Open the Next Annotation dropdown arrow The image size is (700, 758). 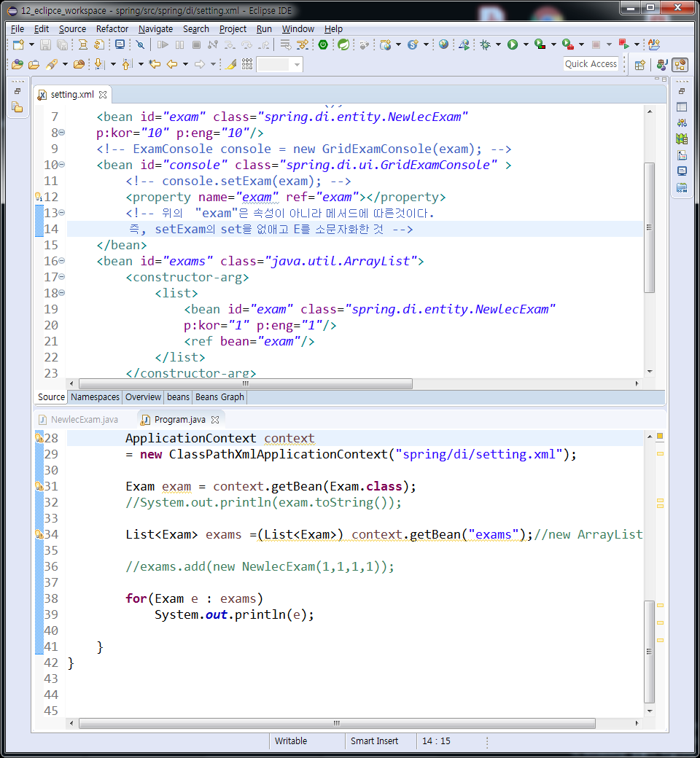point(113,64)
